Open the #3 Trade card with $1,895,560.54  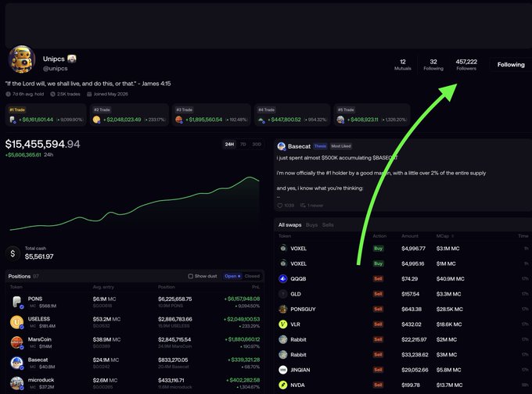coord(212,115)
